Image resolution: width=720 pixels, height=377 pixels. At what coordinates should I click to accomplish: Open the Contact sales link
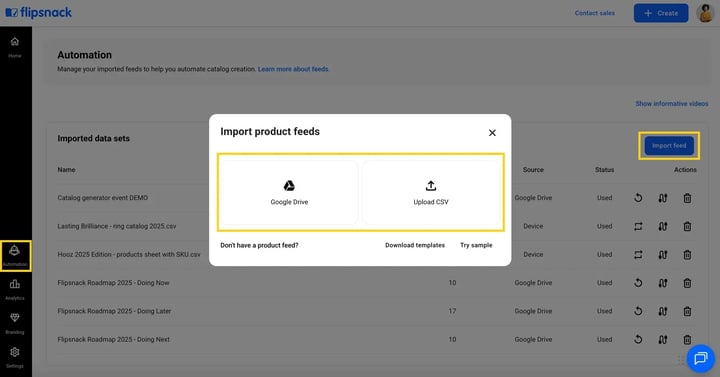coord(594,13)
